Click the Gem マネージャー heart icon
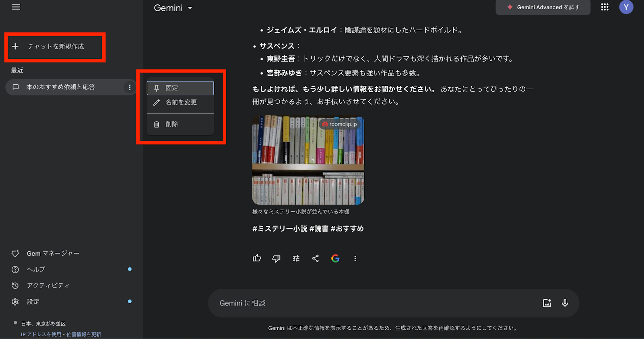This screenshot has width=644, height=339. [15, 254]
